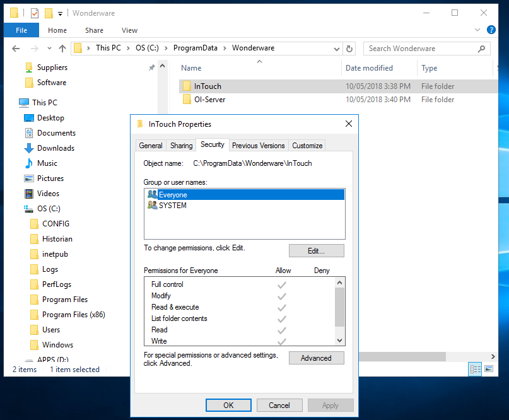Switch to the Home ribbon tab
This screenshot has height=420, width=509.
tap(57, 30)
